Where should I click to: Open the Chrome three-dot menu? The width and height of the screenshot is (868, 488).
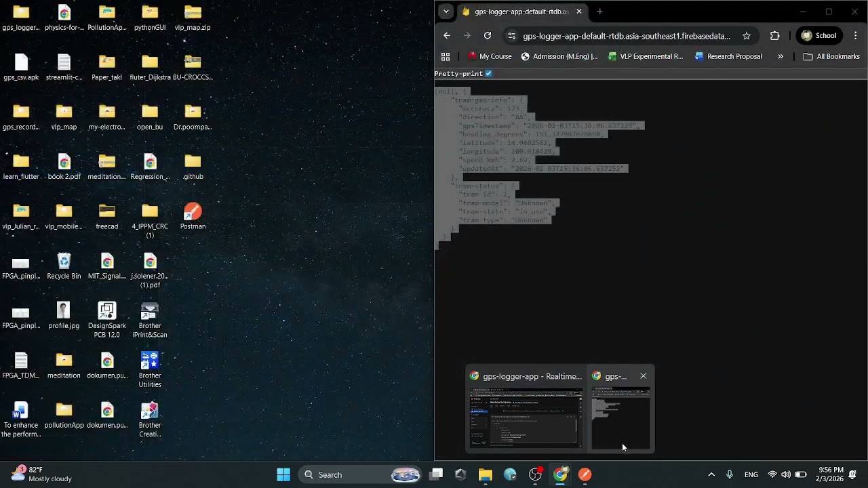coord(856,36)
